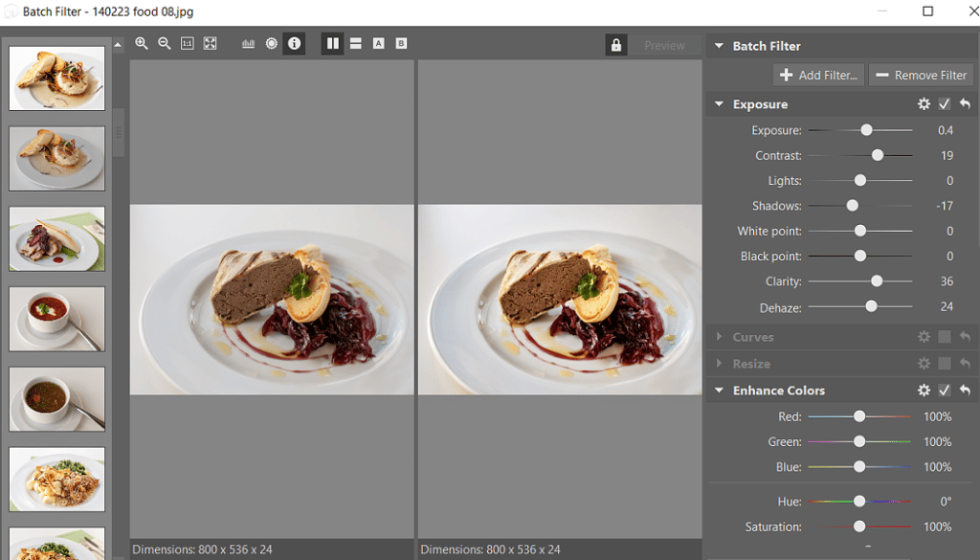Switch to side-by-side vertical split view
The height and width of the screenshot is (560, 980).
(x=332, y=44)
